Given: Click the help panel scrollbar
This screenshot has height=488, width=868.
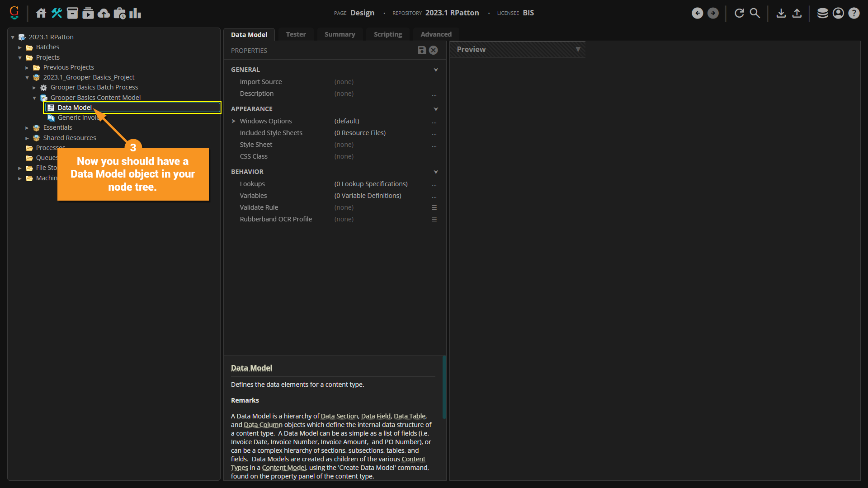Looking at the screenshot, I should [444, 387].
